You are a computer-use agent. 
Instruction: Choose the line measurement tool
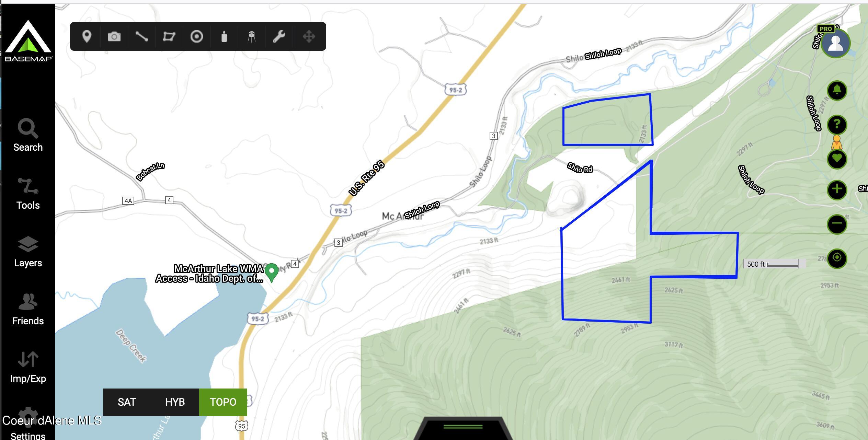[141, 36]
